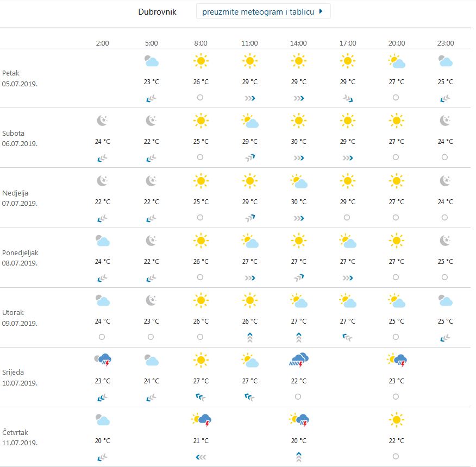
Task: Click the wind arrow icon under Petak 11:00
Action: [249, 98]
